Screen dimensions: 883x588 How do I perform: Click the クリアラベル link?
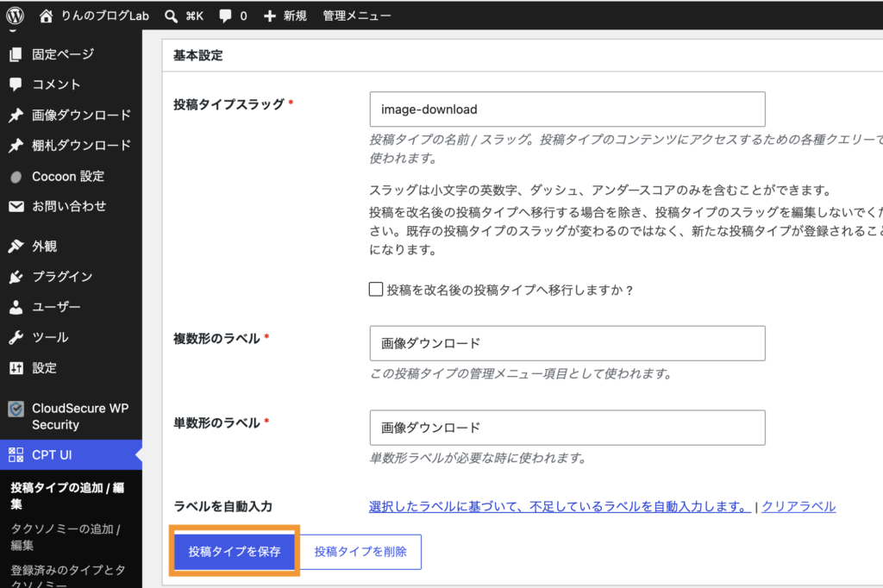[x=798, y=506]
